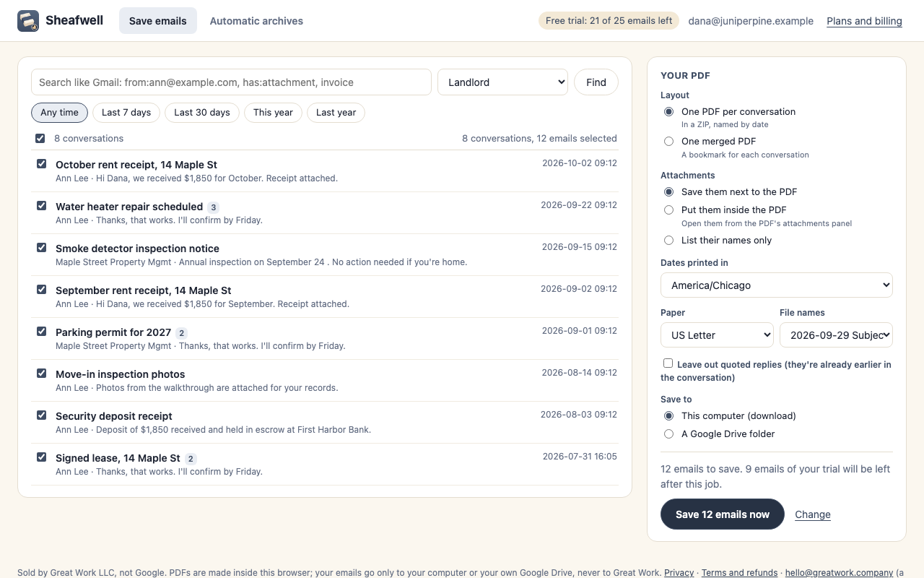Image resolution: width=924 pixels, height=578 pixels.
Task: Click the Gmail search input field
Action: [x=231, y=82]
